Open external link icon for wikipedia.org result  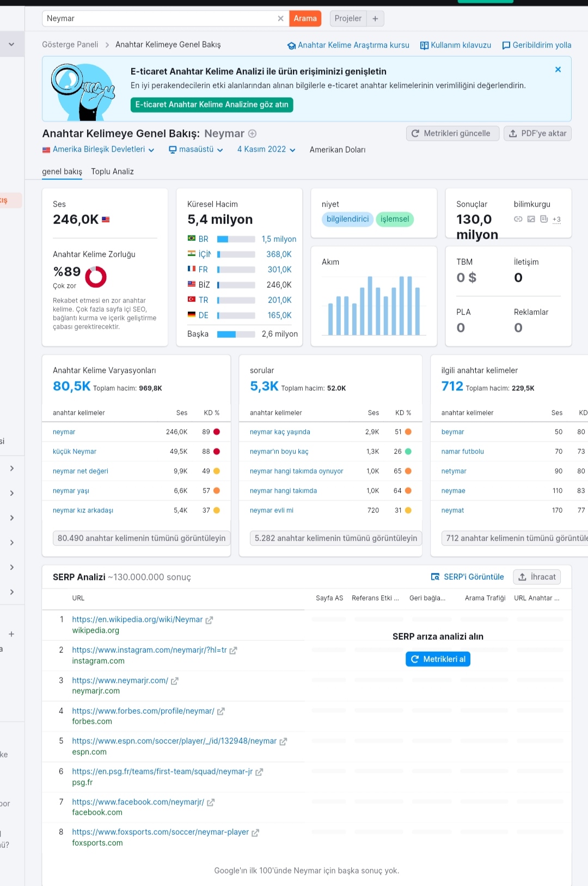coord(209,620)
